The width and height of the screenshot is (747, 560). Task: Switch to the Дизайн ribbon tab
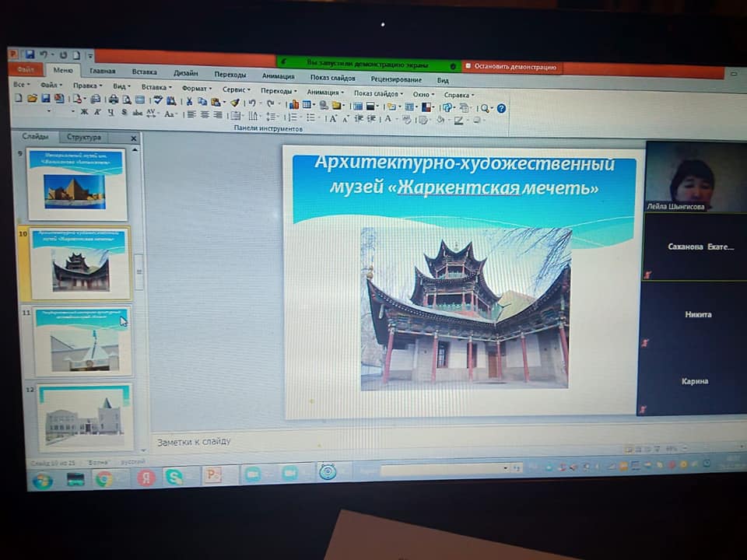(185, 73)
